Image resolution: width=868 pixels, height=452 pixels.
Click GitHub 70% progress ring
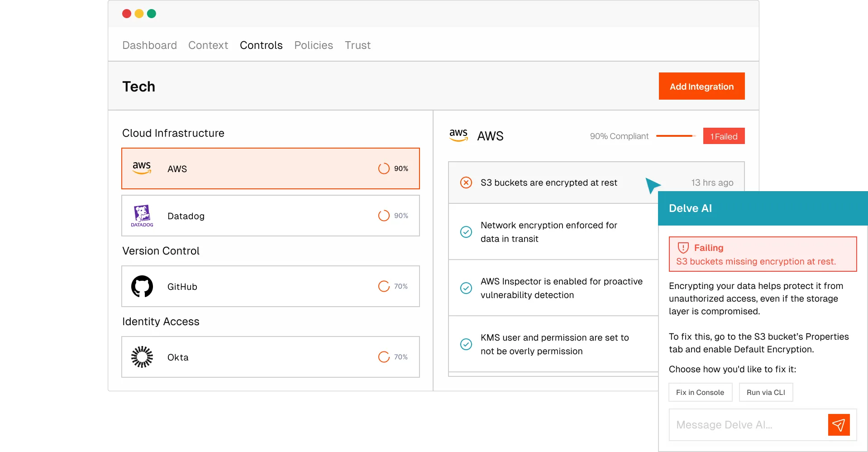coord(384,286)
